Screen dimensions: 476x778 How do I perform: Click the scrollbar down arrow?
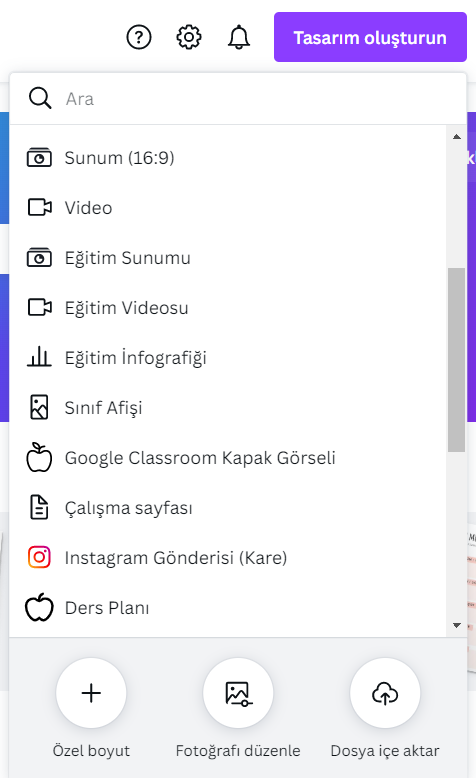click(457, 625)
